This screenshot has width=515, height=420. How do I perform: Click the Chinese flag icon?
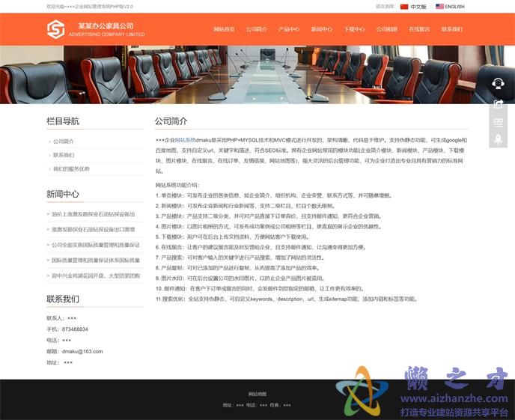point(404,7)
